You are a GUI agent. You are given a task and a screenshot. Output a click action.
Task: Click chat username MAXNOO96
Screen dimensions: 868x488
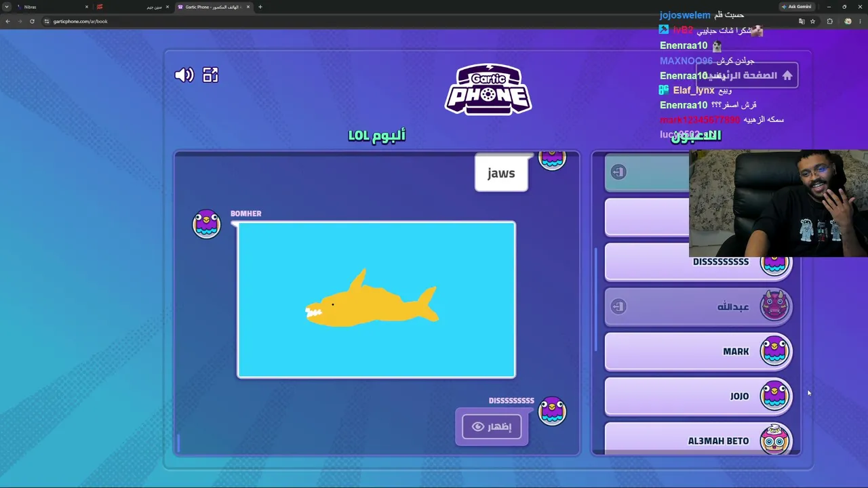(x=686, y=61)
